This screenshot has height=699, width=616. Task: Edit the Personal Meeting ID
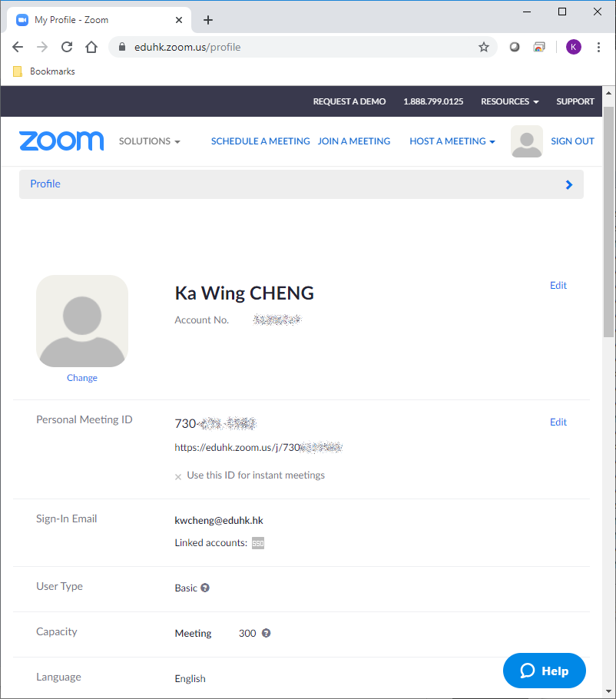coord(558,422)
